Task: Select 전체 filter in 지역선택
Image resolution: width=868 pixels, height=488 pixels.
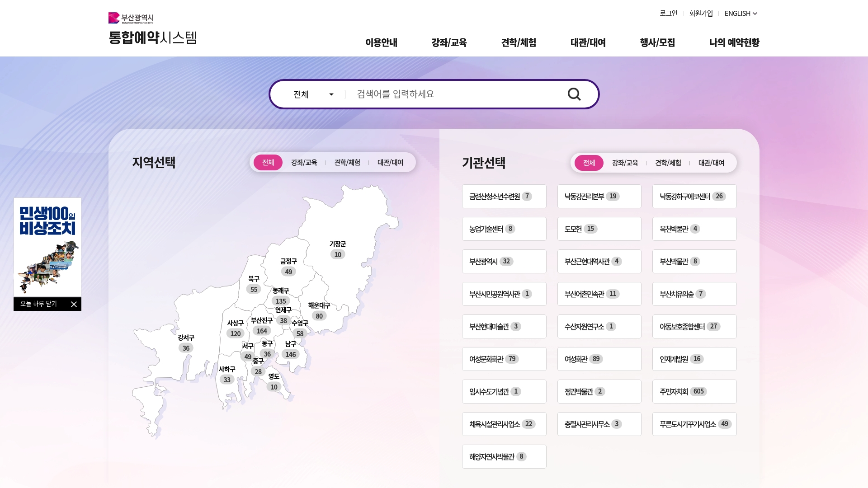Action: click(x=268, y=162)
